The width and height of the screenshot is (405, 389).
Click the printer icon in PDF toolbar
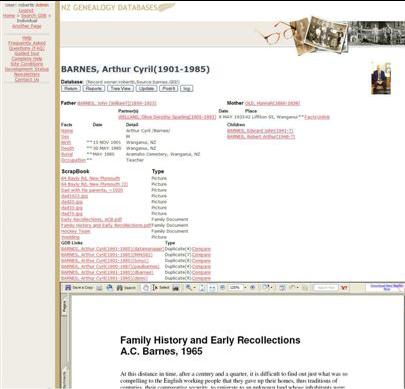99,288
